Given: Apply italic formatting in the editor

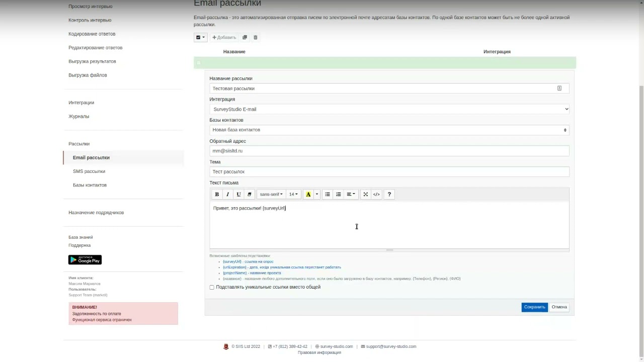Looking at the screenshot, I should pyautogui.click(x=228, y=195).
